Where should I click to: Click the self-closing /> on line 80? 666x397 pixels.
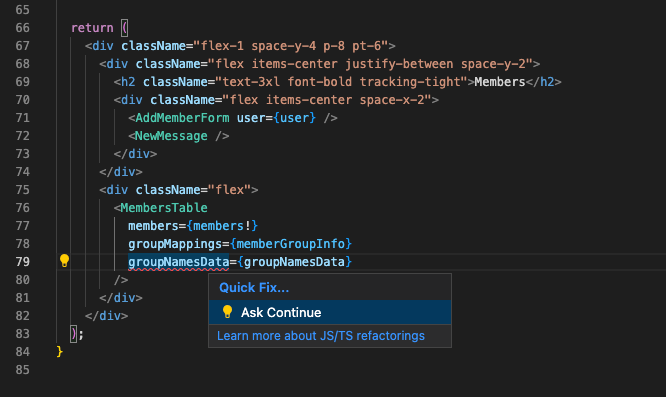click(x=121, y=280)
